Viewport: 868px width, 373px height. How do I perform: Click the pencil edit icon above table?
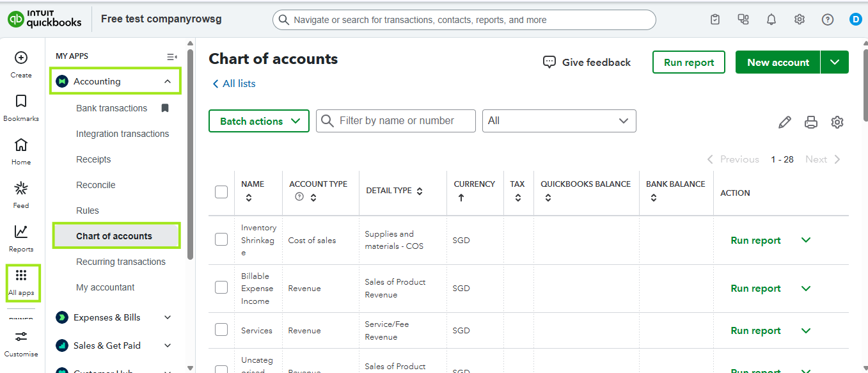785,122
